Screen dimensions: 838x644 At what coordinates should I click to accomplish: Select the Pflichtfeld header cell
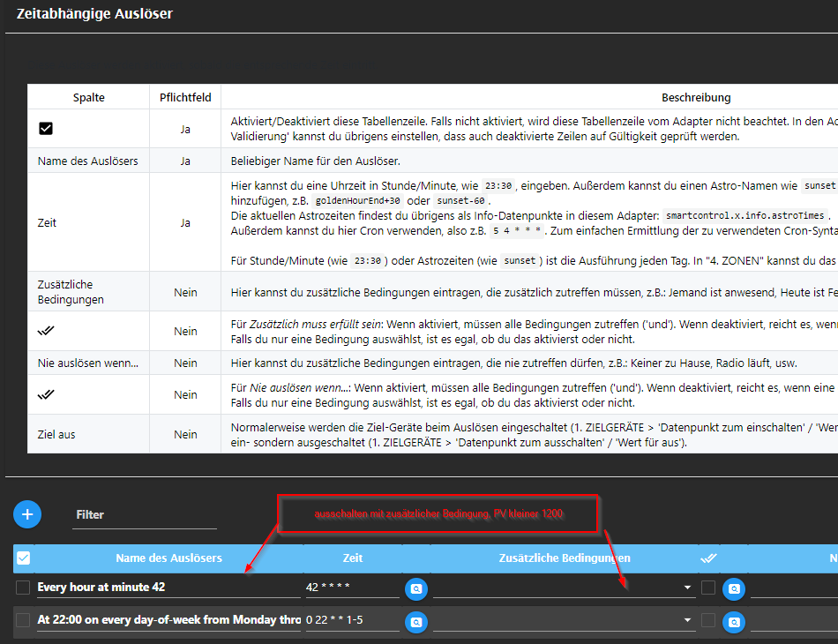click(x=185, y=97)
